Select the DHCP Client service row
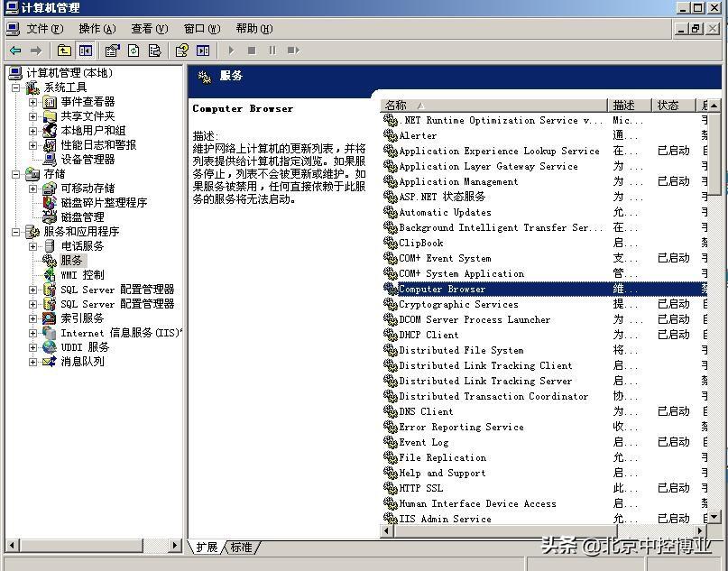This screenshot has height=571, width=728. coord(429,335)
